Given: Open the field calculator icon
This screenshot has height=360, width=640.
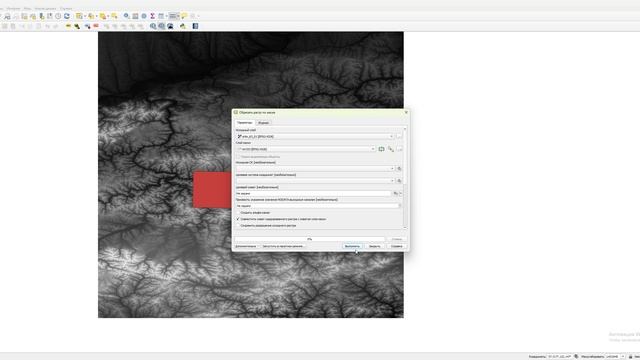Looking at the screenshot, I should (x=135, y=16).
